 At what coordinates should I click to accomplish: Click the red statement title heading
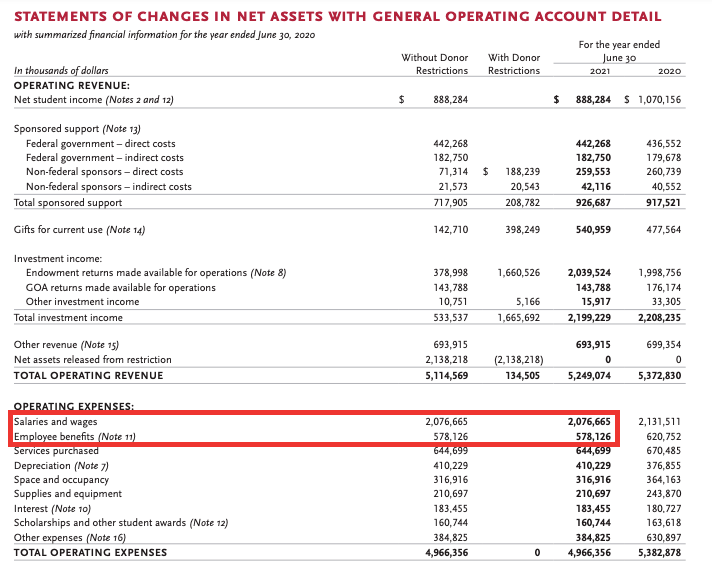tap(337, 16)
